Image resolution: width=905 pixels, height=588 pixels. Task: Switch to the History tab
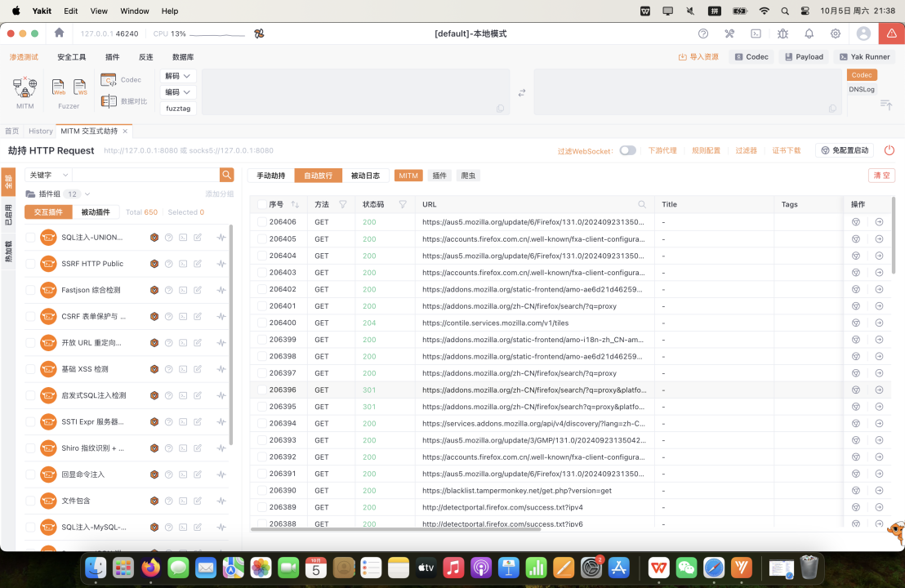tap(40, 131)
